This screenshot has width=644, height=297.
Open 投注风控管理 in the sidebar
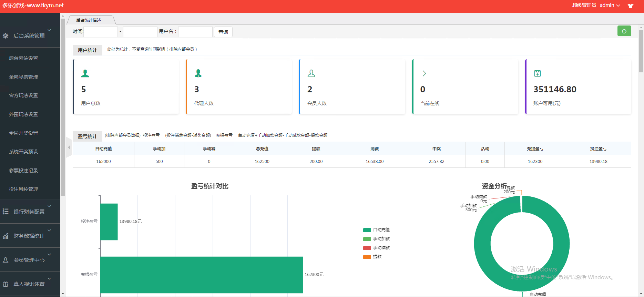23,189
